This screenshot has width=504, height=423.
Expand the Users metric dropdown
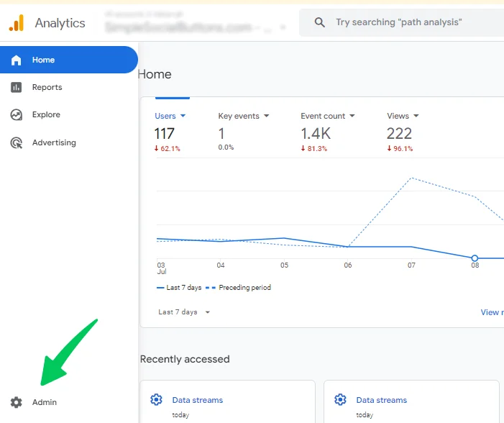pos(183,116)
